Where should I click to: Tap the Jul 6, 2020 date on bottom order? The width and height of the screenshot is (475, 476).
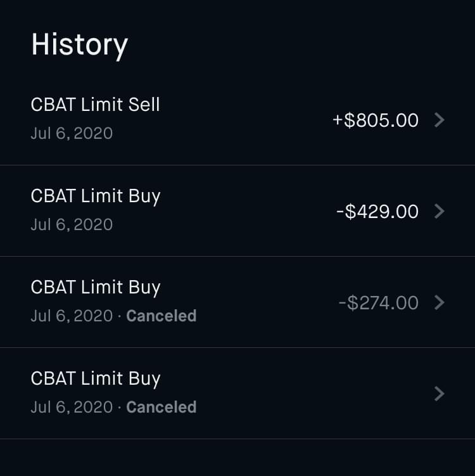[72, 407]
